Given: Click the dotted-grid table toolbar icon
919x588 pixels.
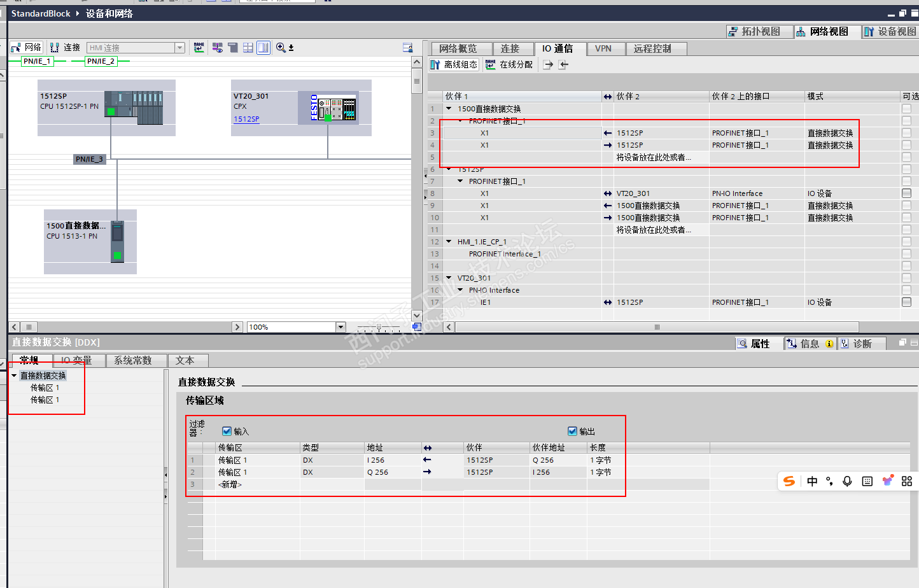Looking at the screenshot, I should coord(248,48).
